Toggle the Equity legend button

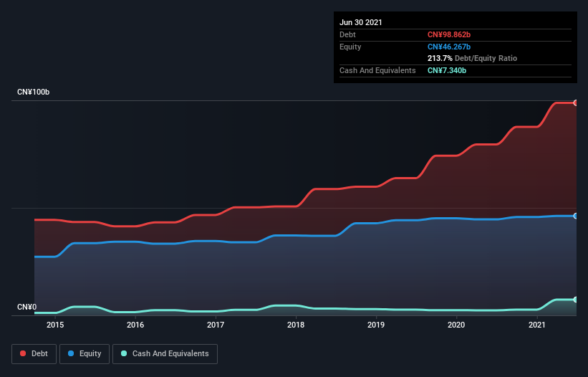click(85, 354)
